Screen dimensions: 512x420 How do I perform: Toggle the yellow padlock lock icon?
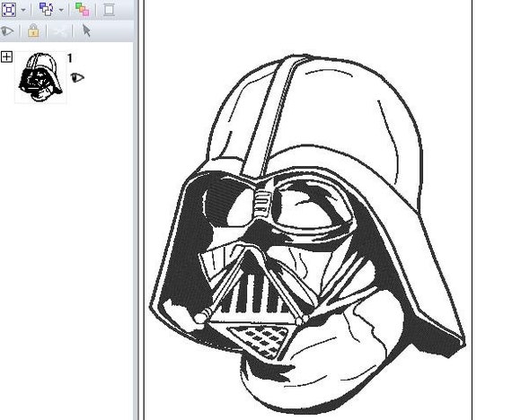33,31
